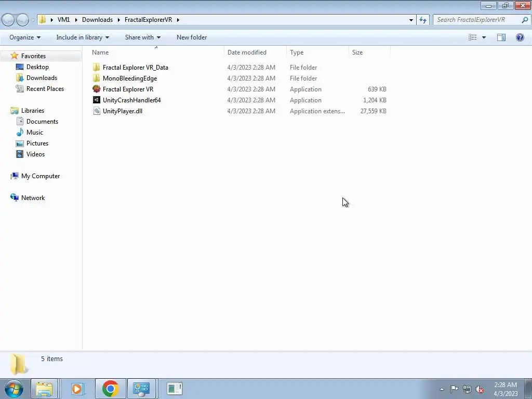Click the Action Center flag icon
The image size is (532, 399).
click(454, 389)
